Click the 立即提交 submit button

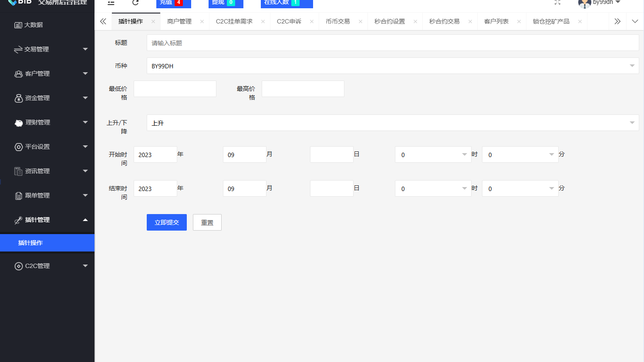pyautogui.click(x=166, y=222)
